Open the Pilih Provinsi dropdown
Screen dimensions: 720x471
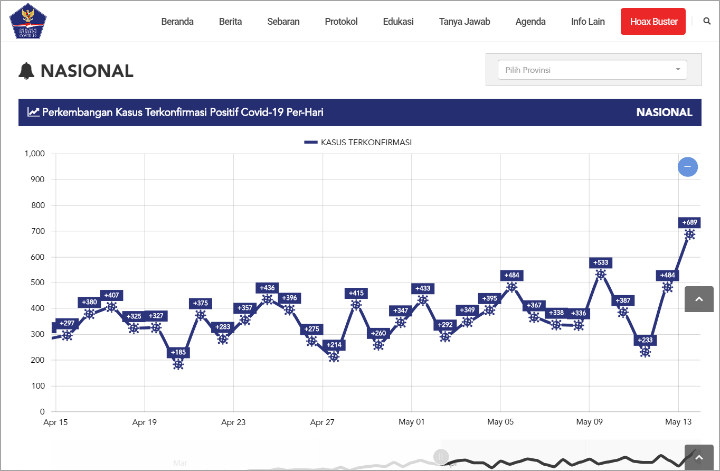pos(592,70)
